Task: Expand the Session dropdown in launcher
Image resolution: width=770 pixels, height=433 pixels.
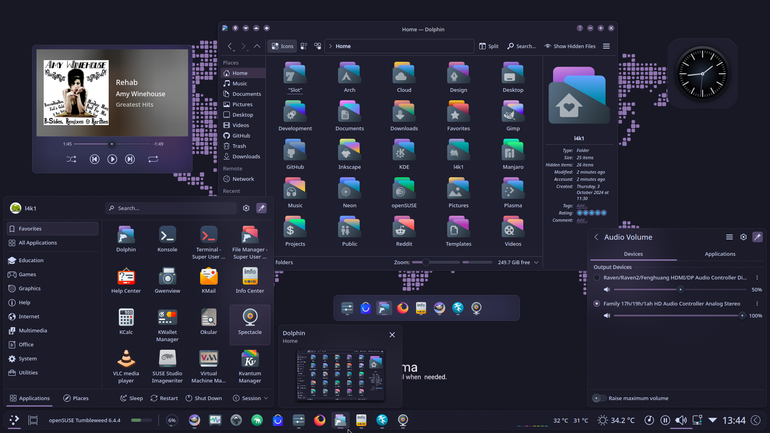Action: coord(250,398)
